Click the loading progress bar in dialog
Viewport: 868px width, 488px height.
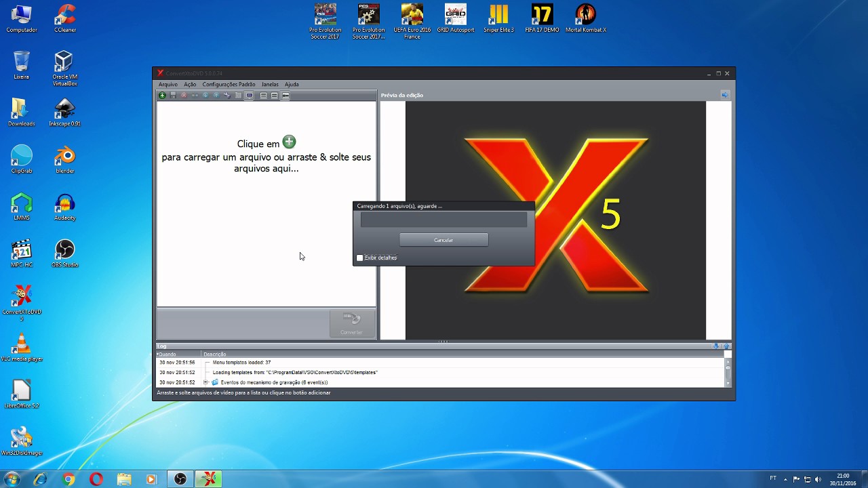[x=443, y=220]
